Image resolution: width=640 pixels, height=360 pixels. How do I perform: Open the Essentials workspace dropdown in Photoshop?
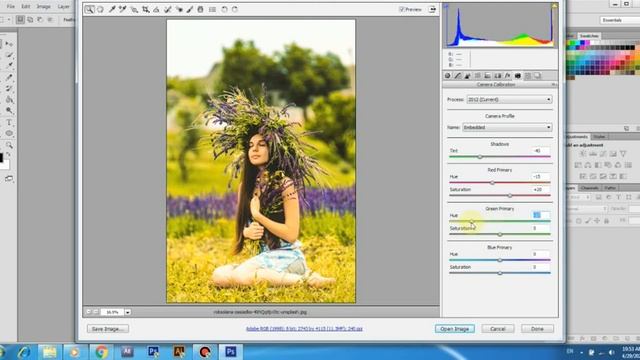click(619, 20)
